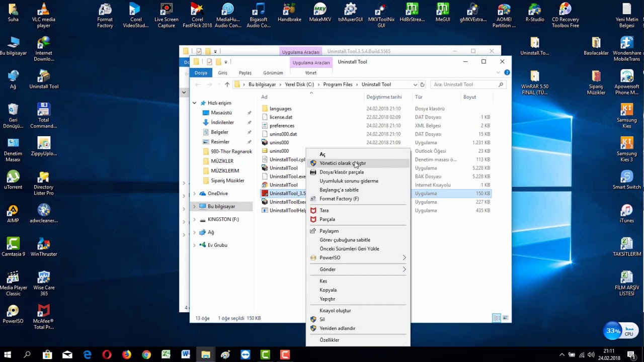Launch R-Studio desktop icon
644x362 pixels.
coord(535,13)
